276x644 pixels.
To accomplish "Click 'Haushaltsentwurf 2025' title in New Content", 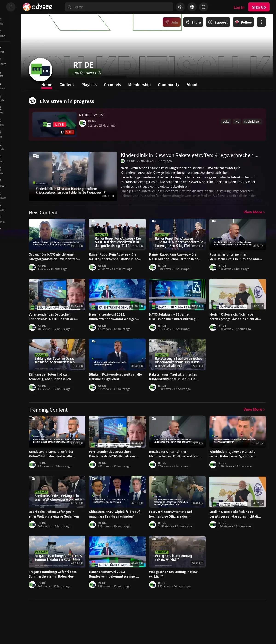I will 114,316.
